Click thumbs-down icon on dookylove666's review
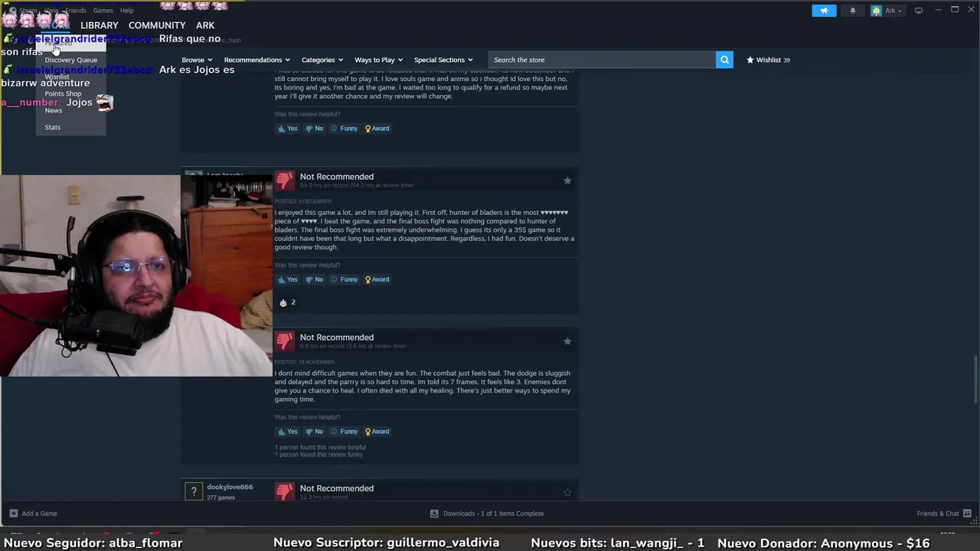980x551 pixels. pos(285,492)
